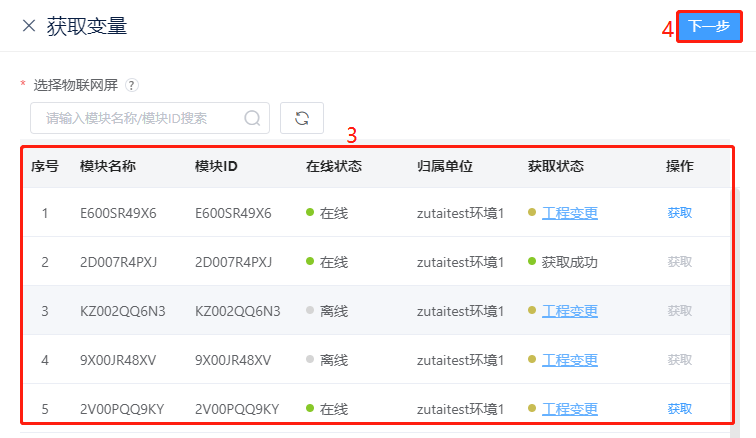Viewport: 756px width, 438px height.
Task: Click the 下一步 button
Action: [x=709, y=26]
